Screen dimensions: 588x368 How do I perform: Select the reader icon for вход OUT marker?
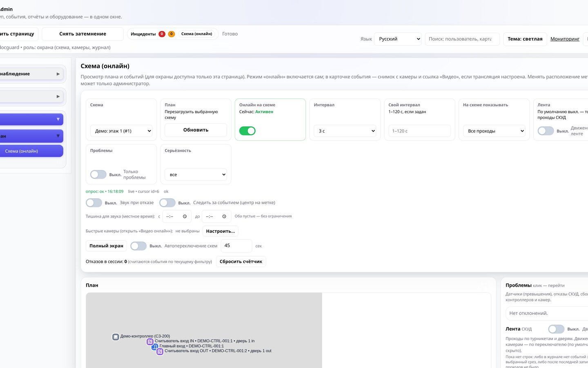pos(160,351)
